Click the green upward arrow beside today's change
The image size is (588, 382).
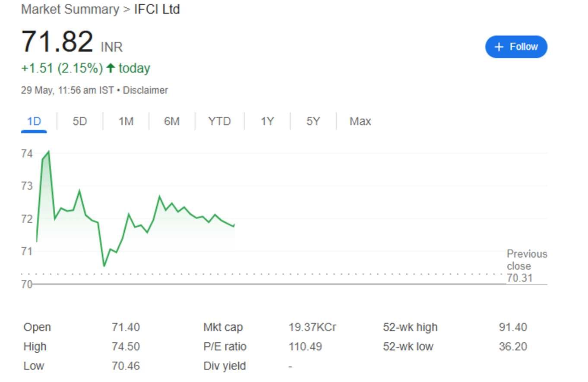point(111,68)
